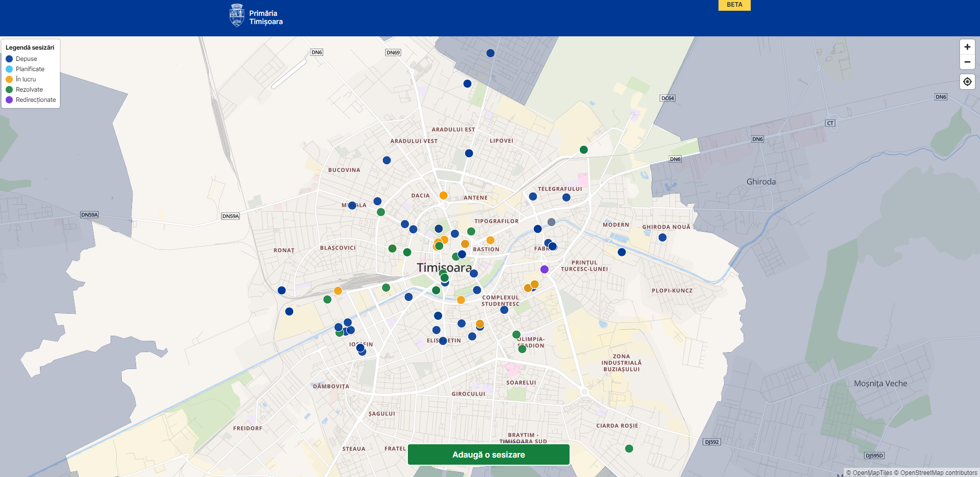The height and width of the screenshot is (477, 980).
Task: Click the yellow BETA badge
Action: coord(734,5)
